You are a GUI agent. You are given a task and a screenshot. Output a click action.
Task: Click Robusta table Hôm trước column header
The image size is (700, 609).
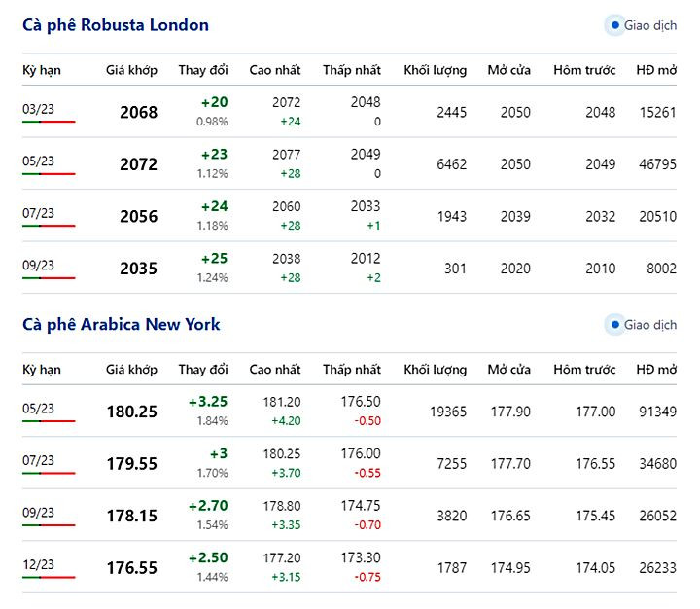(x=584, y=70)
